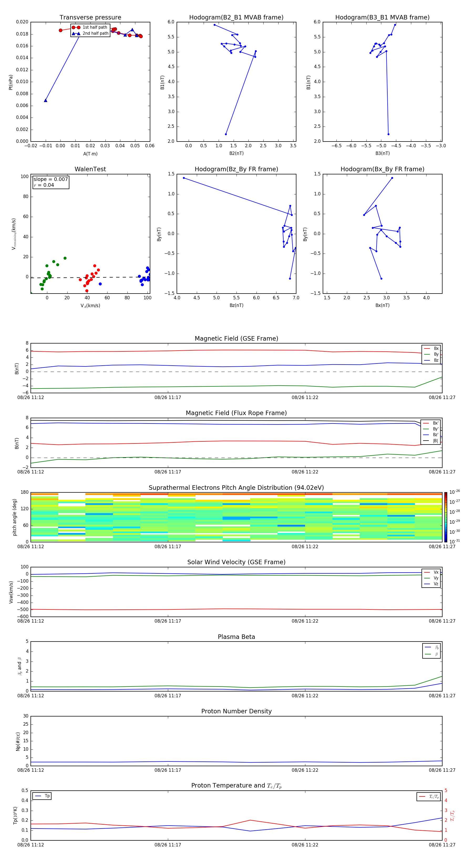Click the Proton Temperature and Te/Tp title
Screen dimensions: 473x868
point(236,786)
